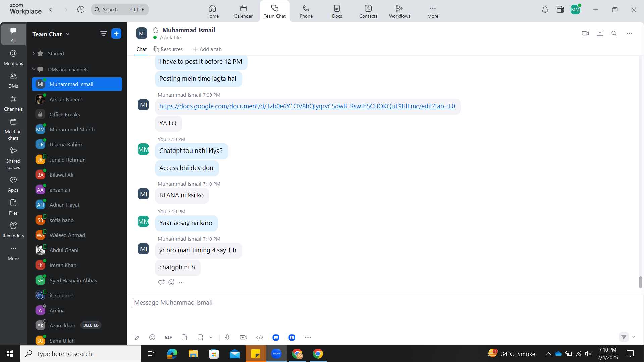Viewport: 644px width, 362px height.
Task: Open Mentions in the left sidebar
Action: coord(13,58)
